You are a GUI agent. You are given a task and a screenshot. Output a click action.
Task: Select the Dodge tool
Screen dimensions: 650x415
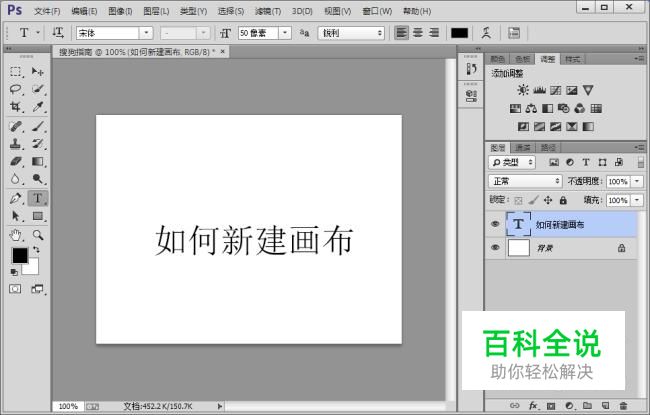coord(38,178)
